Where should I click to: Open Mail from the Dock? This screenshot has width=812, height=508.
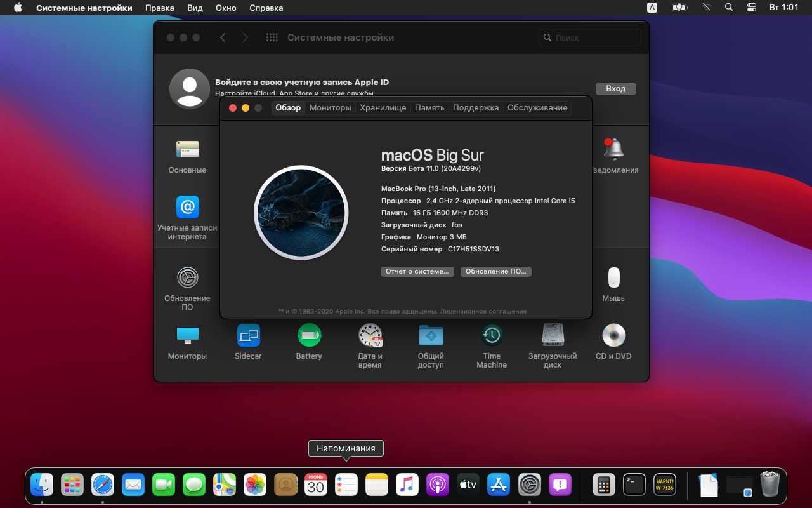(x=133, y=485)
